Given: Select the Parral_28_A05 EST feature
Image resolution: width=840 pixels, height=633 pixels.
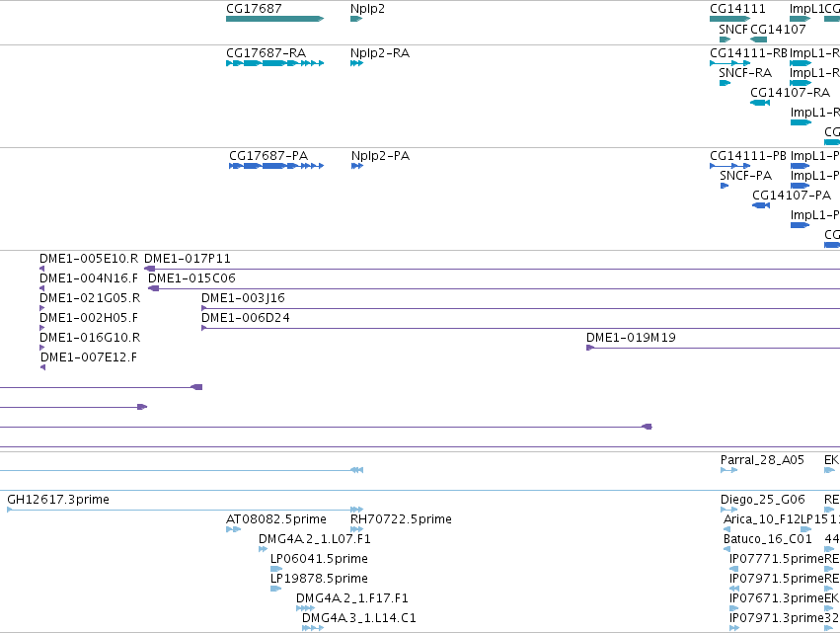Looking at the screenshot, I should point(728,470).
